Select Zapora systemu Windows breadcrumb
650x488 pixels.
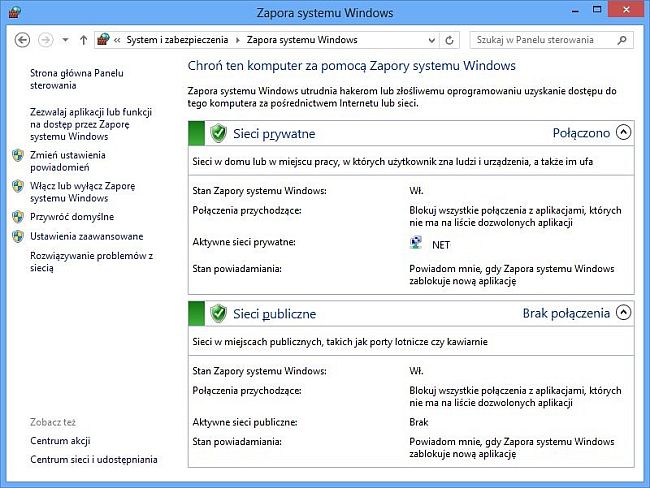tap(302, 40)
